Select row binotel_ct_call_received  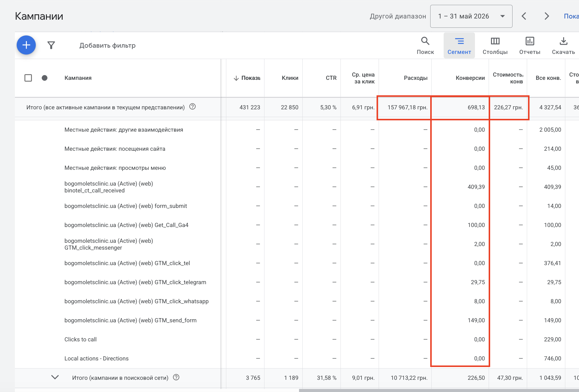tap(109, 187)
